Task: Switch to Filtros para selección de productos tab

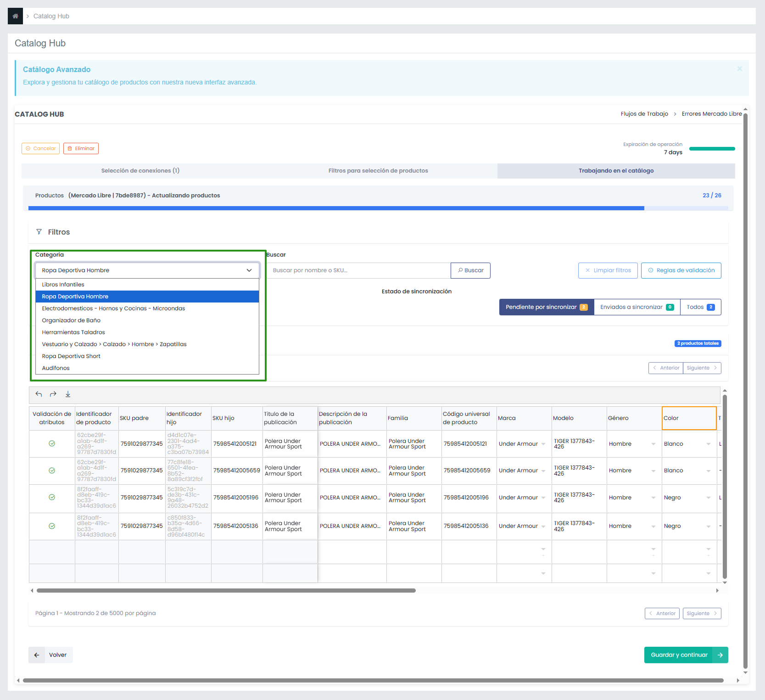Action: tap(378, 171)
